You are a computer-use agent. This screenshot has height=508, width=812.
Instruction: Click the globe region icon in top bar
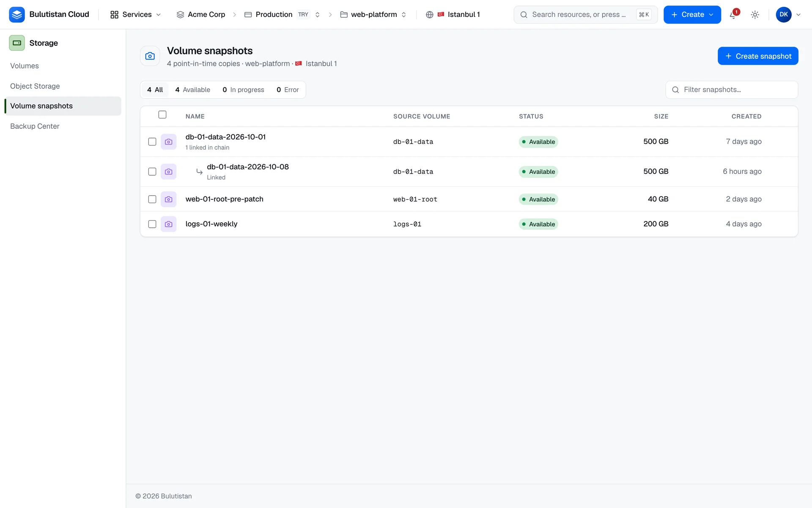coord(430,15)
